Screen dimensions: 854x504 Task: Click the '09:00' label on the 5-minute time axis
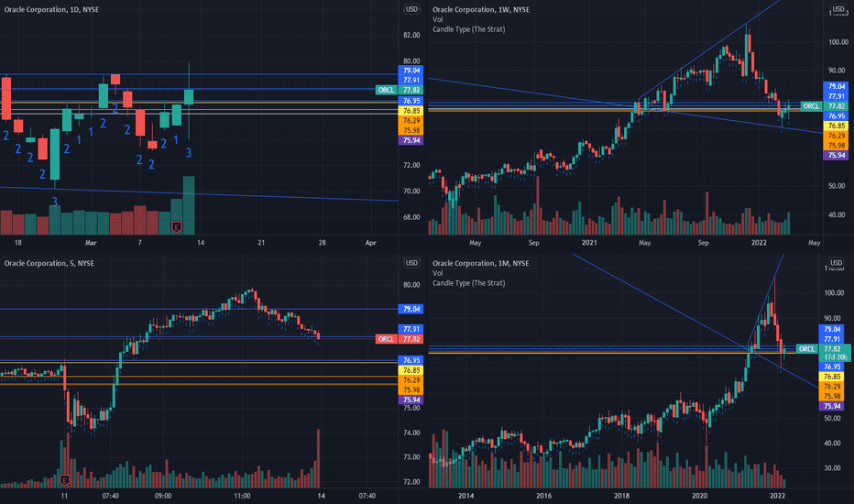click(163, 496)
